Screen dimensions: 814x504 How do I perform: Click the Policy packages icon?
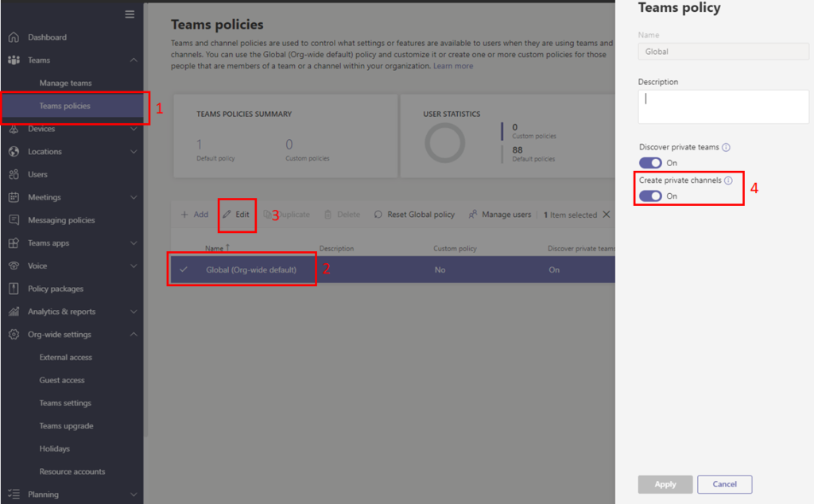click(x=14, y=288)
